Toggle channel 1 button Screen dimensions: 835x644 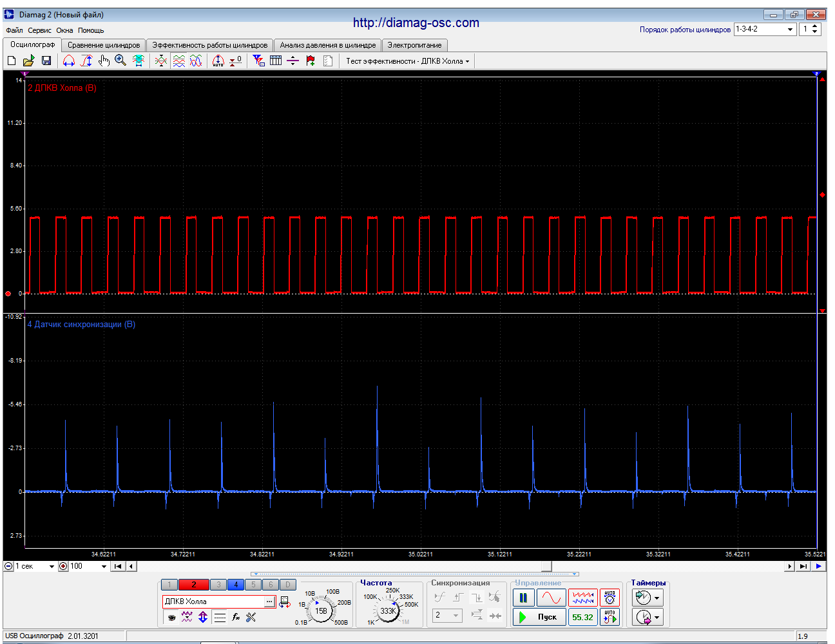pos(169,585)
